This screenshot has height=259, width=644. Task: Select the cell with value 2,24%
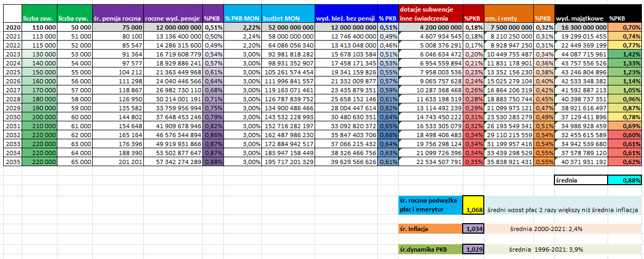pyautogui.click(x=242, y=36)
